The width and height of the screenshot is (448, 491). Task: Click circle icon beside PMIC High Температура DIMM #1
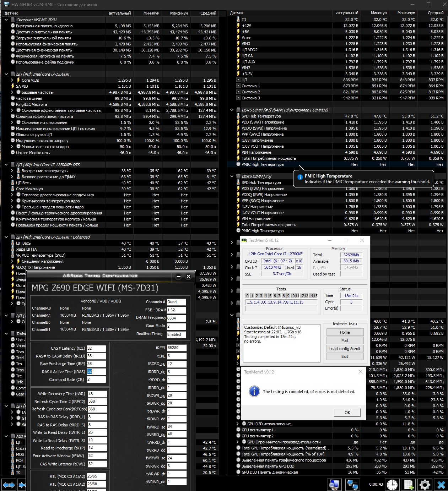click(x=238, y=164)
